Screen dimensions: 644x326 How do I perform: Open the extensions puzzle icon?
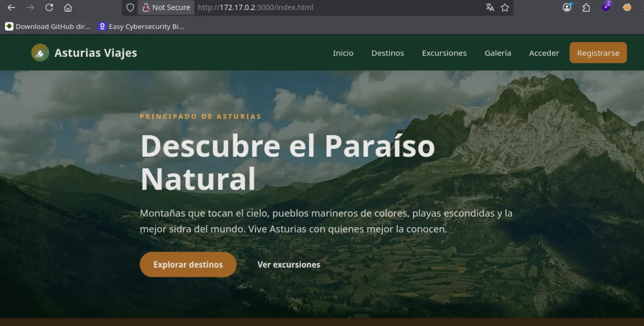pyautogui.click(x=586, y=8)
